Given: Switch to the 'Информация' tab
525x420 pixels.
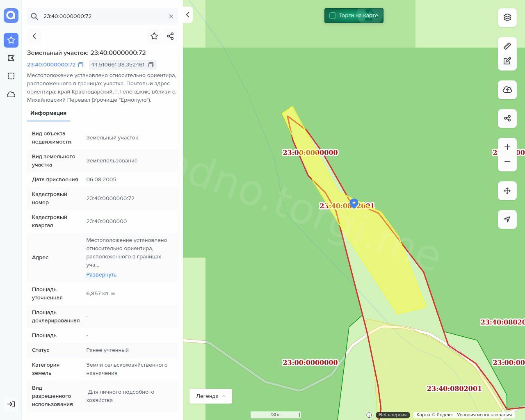Looking at the screenshot, I should (48, 113).
